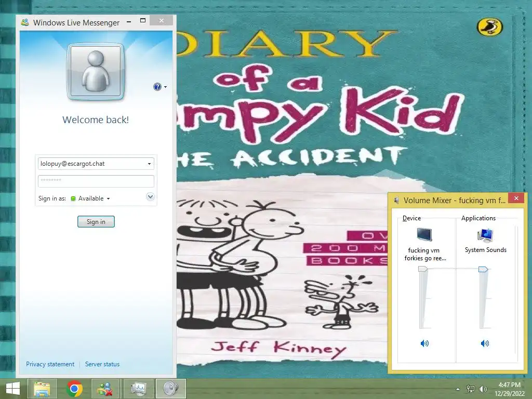This screenshot has width=532, height=399.
Task: Close the Volume Mixer window
Action: point(516,198)
